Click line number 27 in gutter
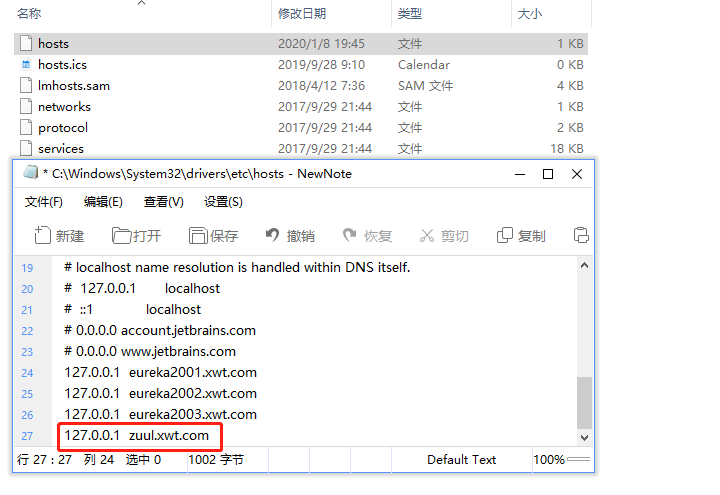Image resolution: width=720 pixels, height=495 pixels. pos(27,436)
